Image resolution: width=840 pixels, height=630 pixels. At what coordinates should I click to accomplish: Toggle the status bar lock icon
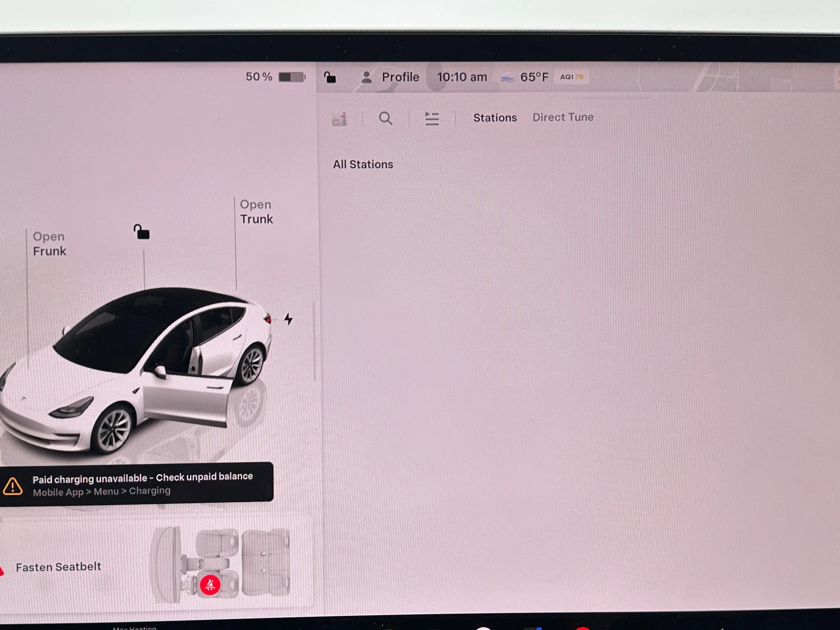(330, 77)
